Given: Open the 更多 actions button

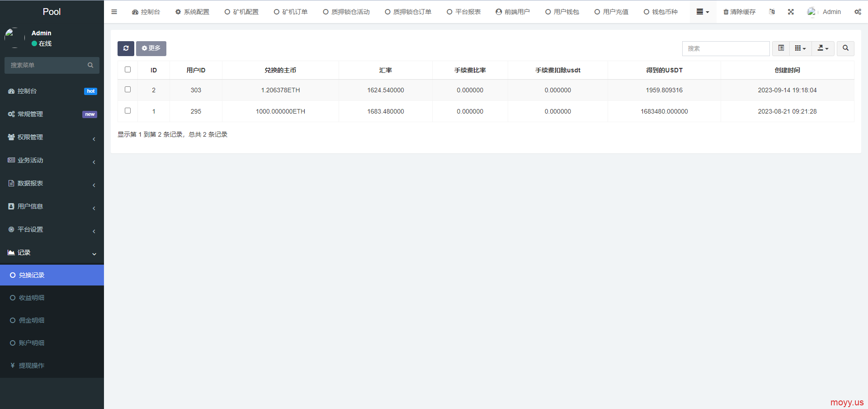Looking at the screenshot, I should click(x=151, y=48).
